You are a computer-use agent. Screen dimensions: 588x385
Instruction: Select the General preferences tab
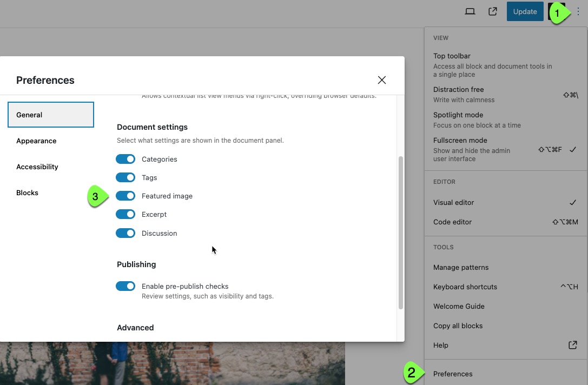pyautogui.click(x=51, y=115)
